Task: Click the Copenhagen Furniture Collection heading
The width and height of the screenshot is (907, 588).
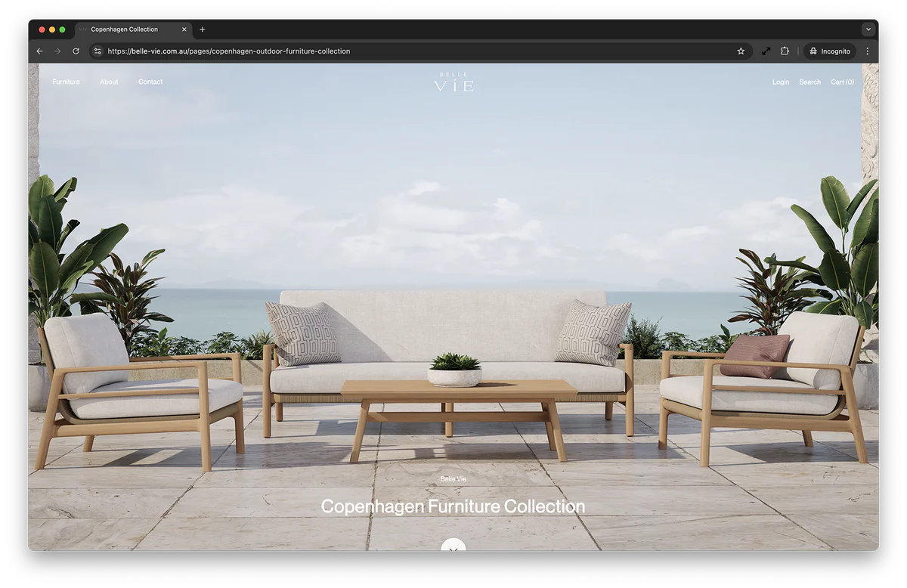Action: (x=453, y=506)
